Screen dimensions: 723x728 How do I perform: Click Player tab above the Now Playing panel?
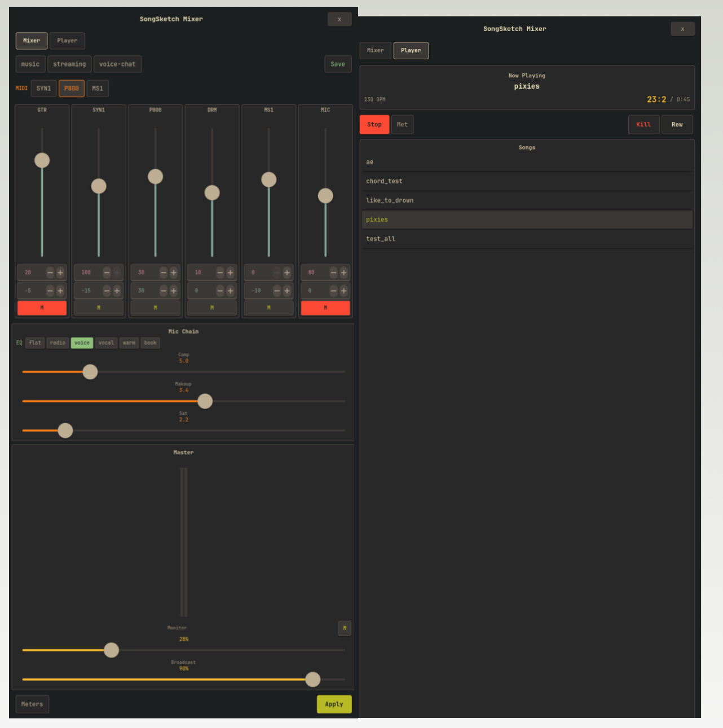pos(411,51)
